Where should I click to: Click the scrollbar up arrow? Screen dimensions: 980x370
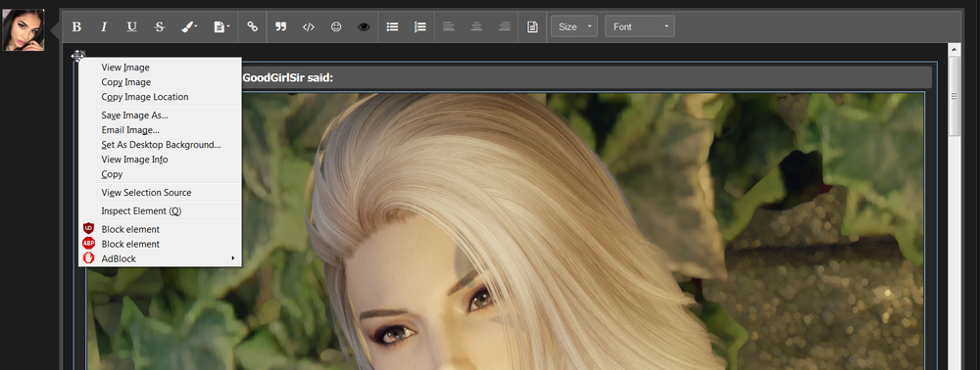click(954, 49)
